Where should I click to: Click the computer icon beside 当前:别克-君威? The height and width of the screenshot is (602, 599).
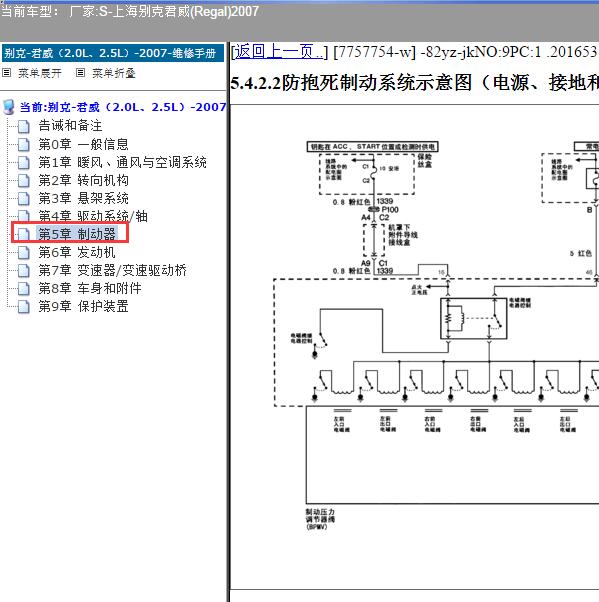[8, 107]
